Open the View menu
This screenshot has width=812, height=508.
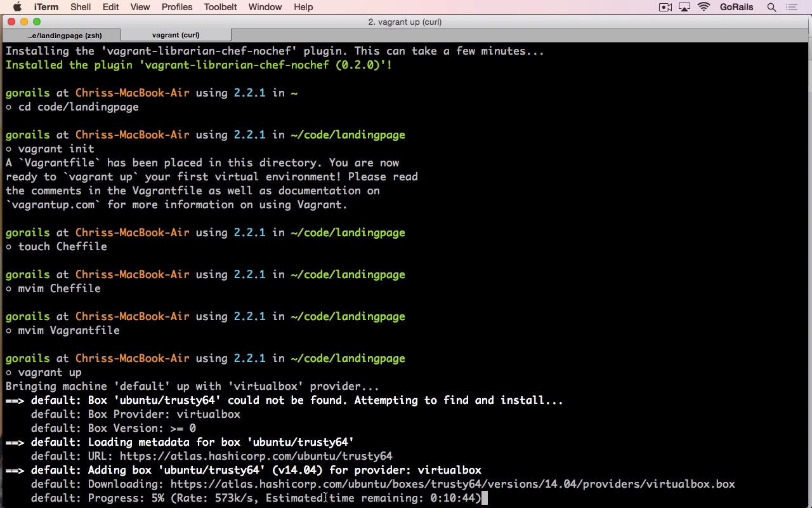coord(140,7)
